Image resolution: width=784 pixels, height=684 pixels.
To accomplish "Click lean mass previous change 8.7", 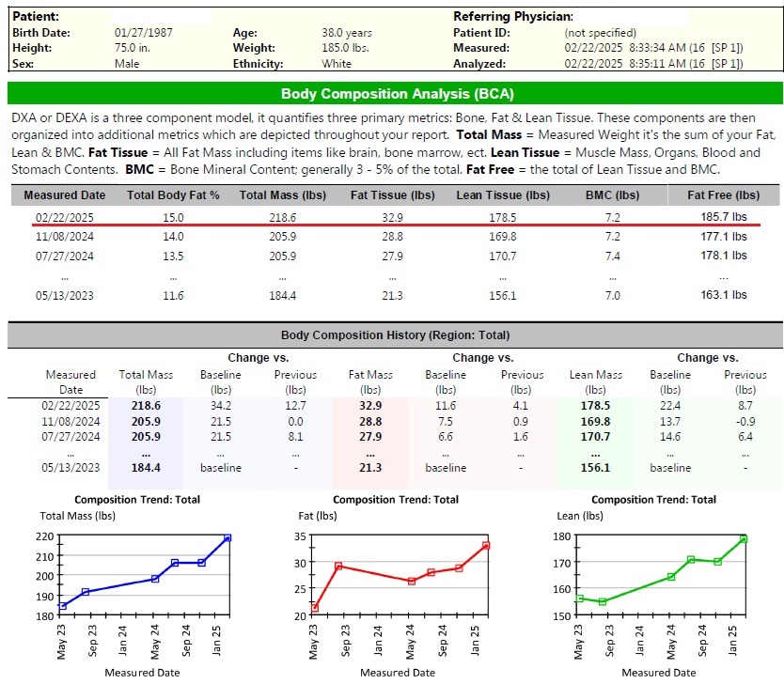I will pyautogui.click(x=745, y=405).
